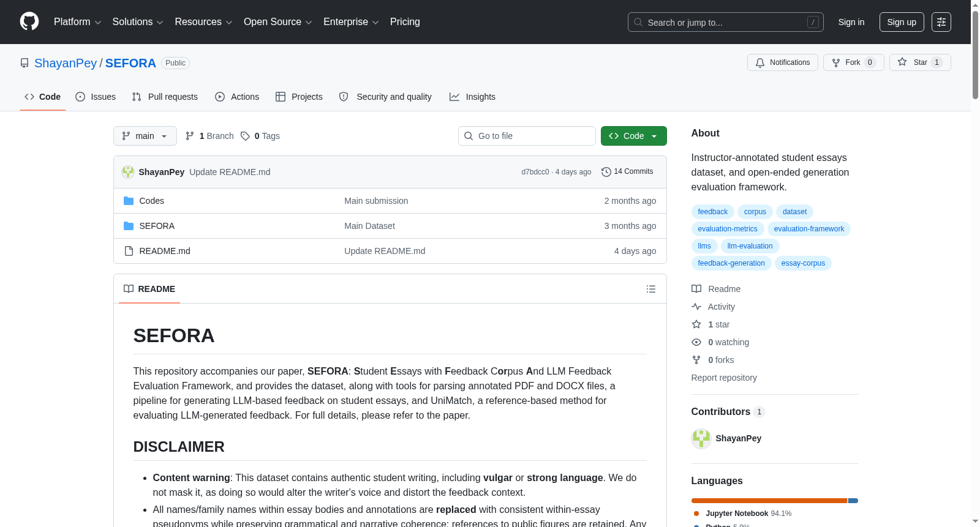Click the Jupyter Notebook languages bar segment
Screen dimensions: 980x527
click(x=769, y=501)
